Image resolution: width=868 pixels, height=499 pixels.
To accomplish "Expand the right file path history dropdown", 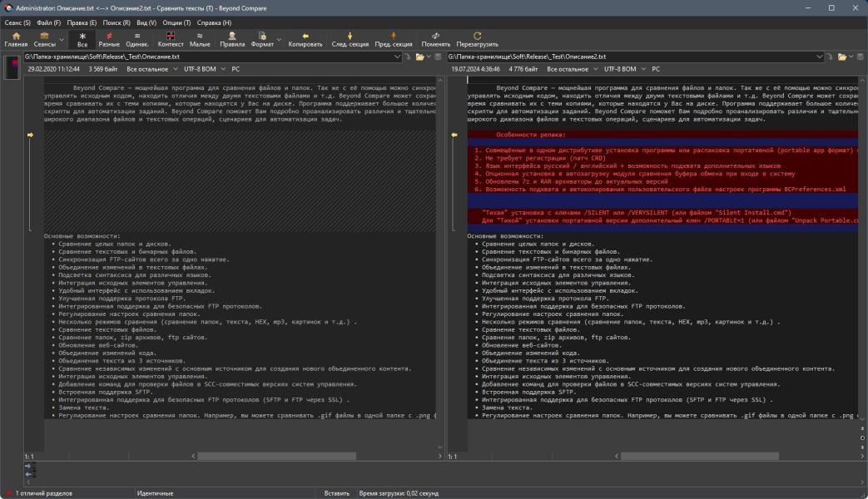I will click(819, 57).
